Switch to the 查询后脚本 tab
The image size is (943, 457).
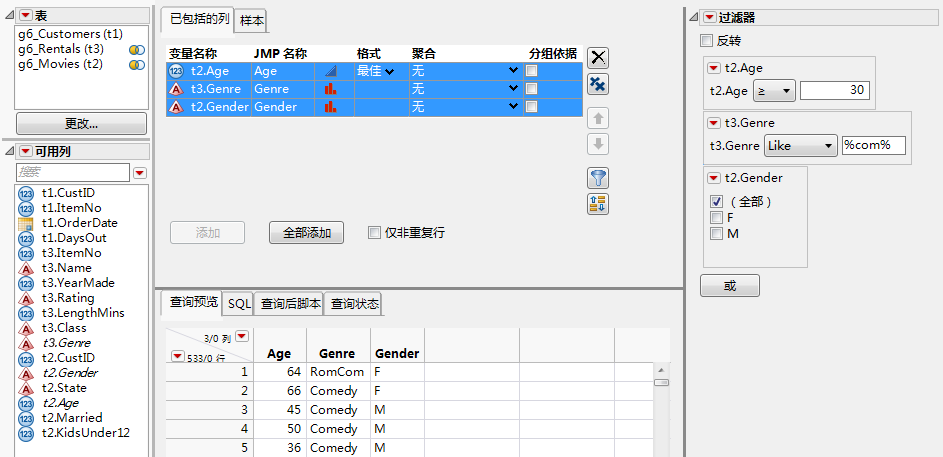click(289, 304)
